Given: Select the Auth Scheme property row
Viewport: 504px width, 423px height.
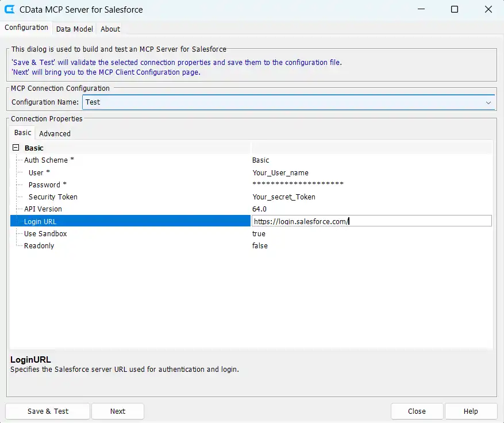Looking at the screenshot, I should 49,160.
